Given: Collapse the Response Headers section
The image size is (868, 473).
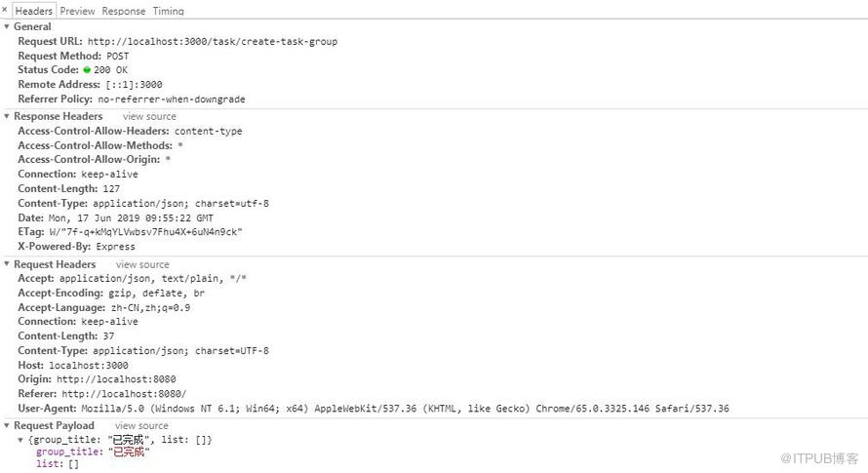Looking at the screenshot, I should (7, 116).
